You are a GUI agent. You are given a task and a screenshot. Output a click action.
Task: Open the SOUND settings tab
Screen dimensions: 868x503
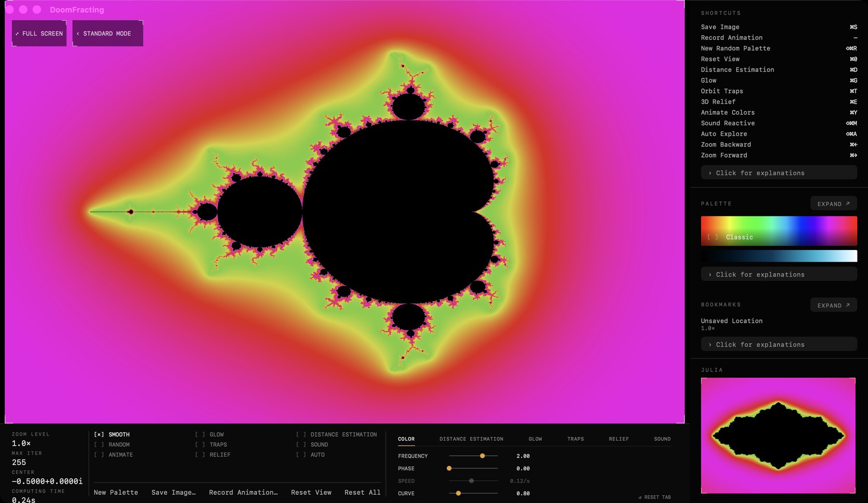(662, 439)
